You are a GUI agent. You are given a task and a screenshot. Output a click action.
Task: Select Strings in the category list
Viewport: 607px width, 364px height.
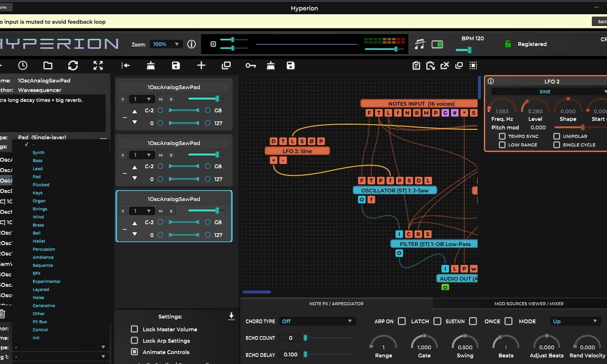pos(40,209)
